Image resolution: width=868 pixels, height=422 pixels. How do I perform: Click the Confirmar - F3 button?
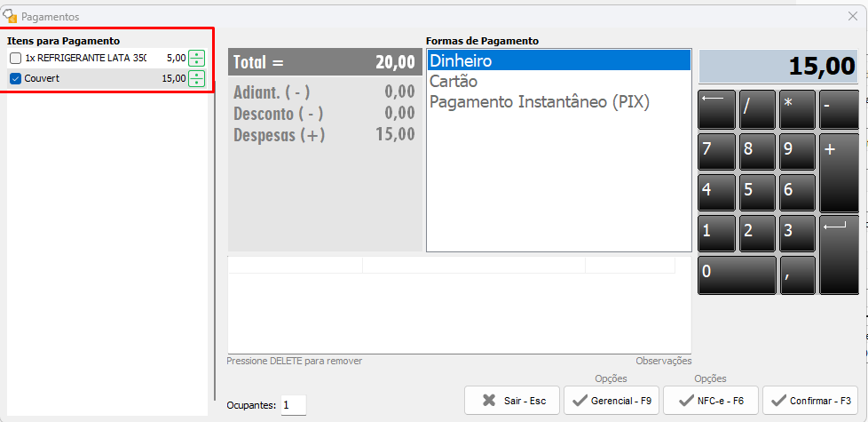pos(810,401)
